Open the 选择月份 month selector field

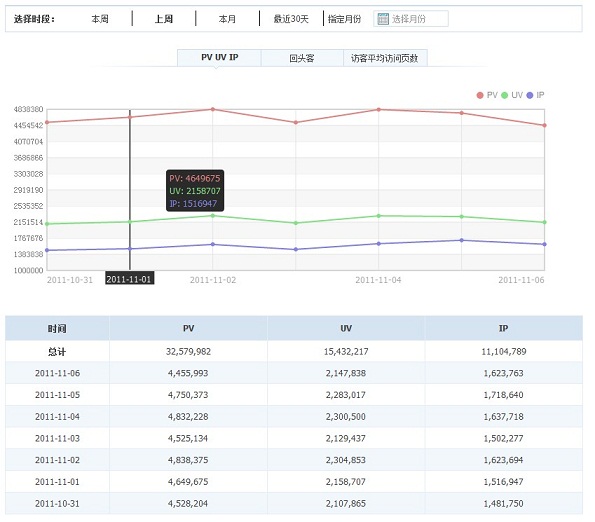411,19
